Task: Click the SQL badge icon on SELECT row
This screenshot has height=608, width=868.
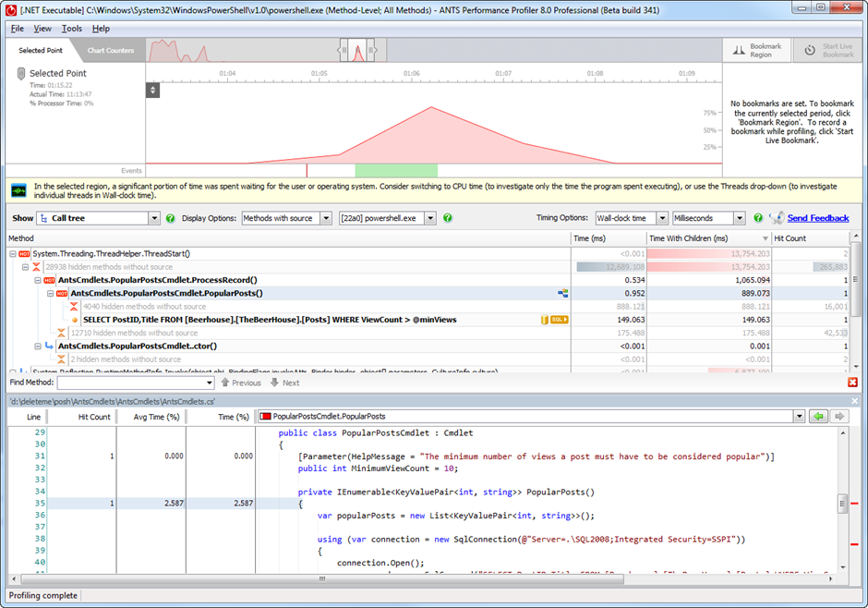Action: (559, 320)
